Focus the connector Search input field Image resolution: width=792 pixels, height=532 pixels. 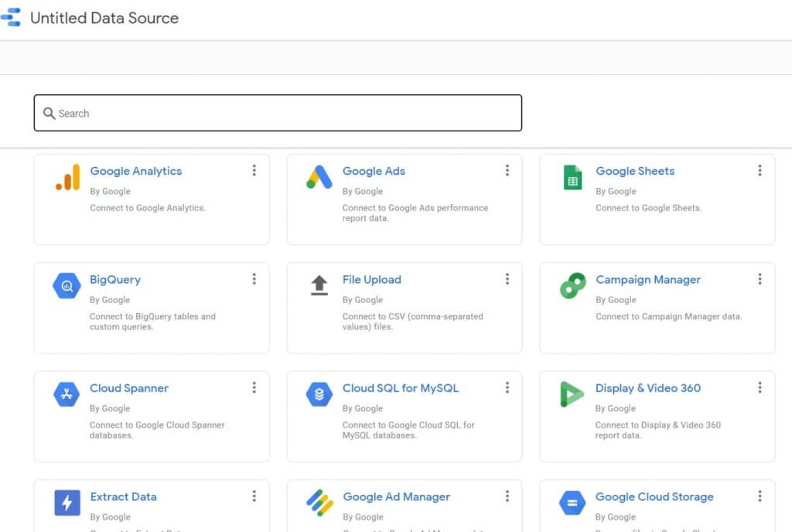coord(278,113)
